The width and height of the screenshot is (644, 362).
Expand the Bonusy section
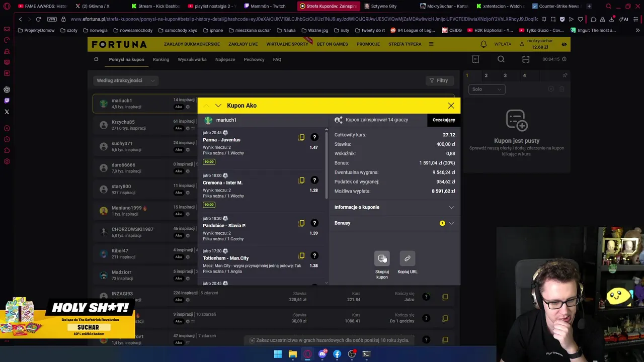pos(394,223)
